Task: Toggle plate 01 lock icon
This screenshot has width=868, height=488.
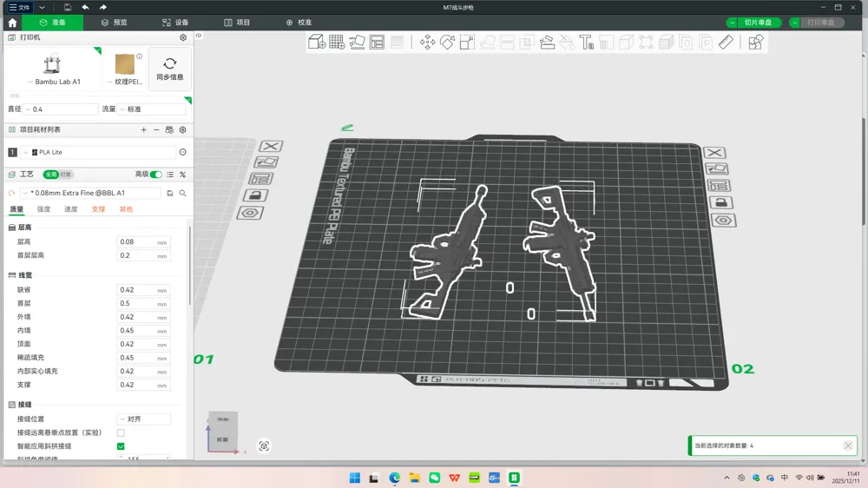Action: click(x=255, y=195)
